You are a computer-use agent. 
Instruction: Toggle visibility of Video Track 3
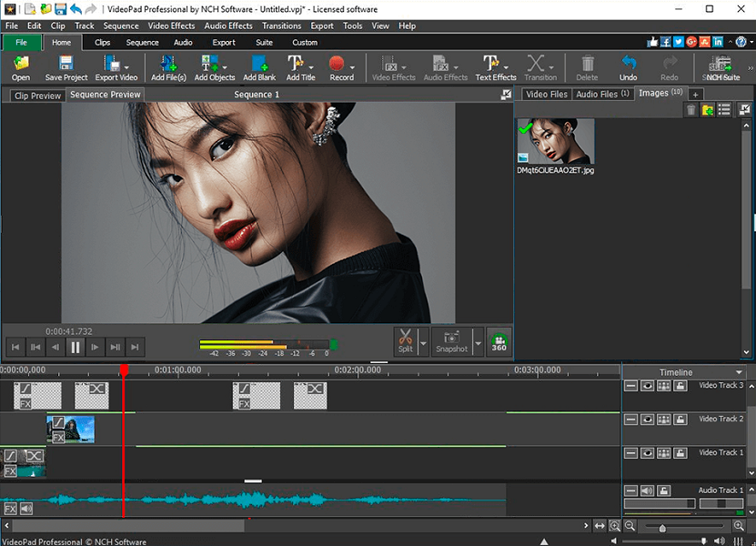[x=647, y=386]
